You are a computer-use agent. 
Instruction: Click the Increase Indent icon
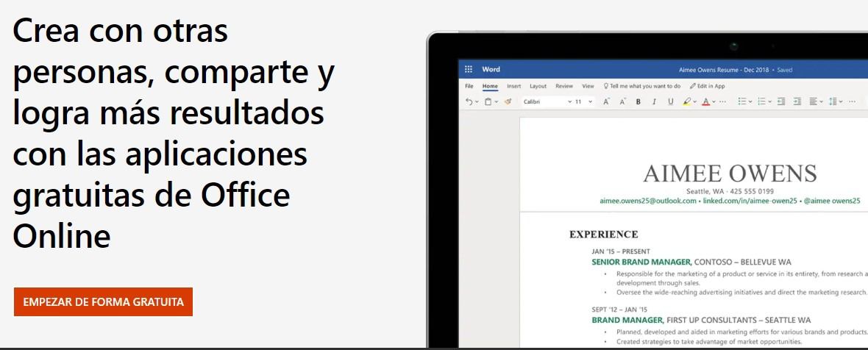797,101
